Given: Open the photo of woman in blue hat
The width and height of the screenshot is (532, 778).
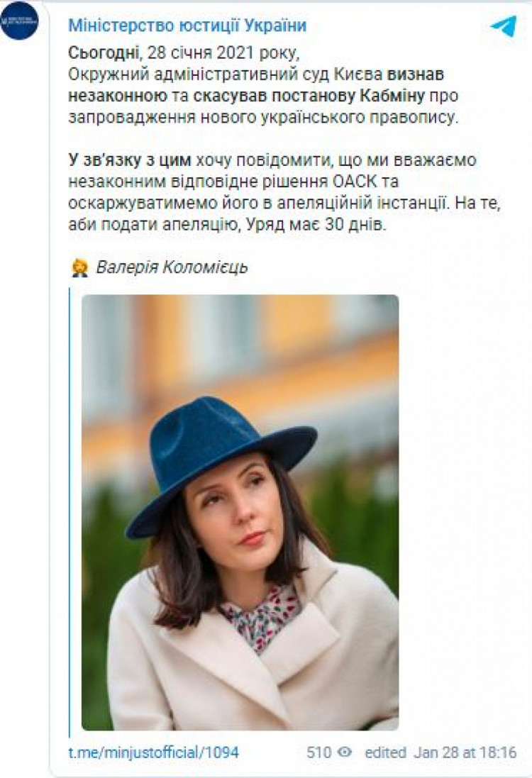Looking at the screenshot, I should (240, 513).
